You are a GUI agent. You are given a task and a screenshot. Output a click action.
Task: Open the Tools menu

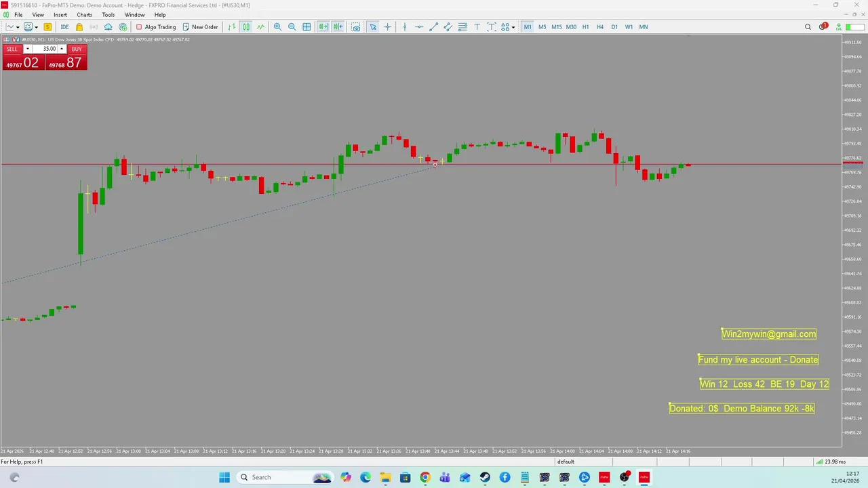[x=108, y=15]
